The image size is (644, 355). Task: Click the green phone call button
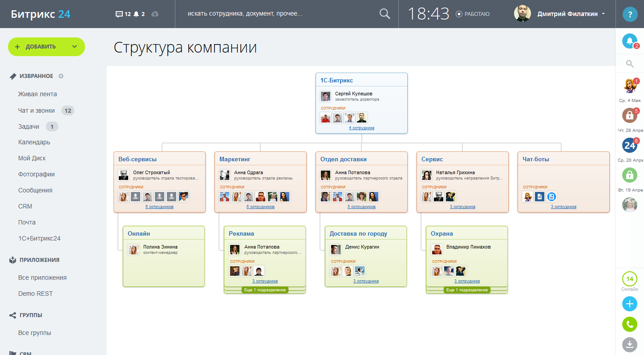[629, 324]
